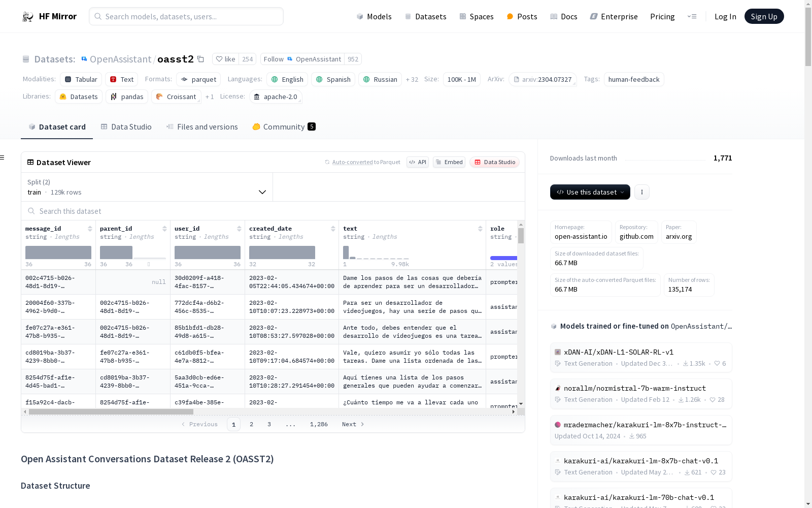
Task: Switch to Data Studio tab
Action: coord(126,127)
